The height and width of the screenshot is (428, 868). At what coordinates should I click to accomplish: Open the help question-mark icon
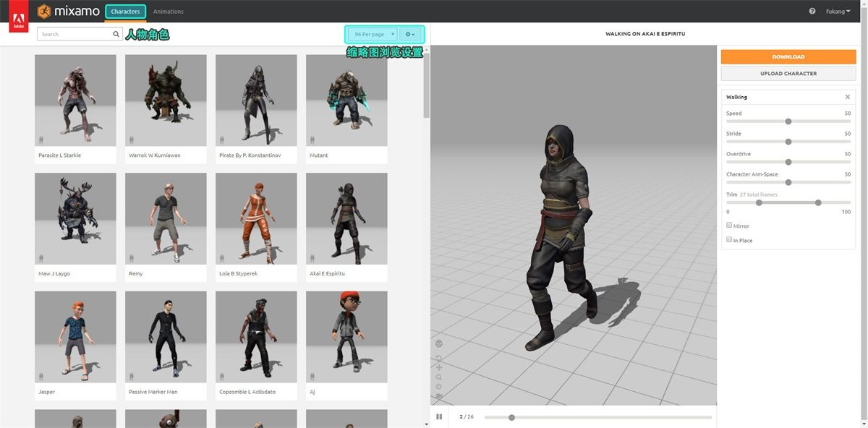coord(812,12)
